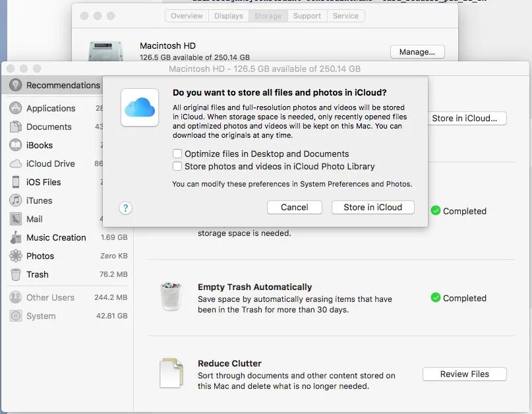Select Music Creation in the sidebar
The height and width of the screenshot is (414, 532).
tap(68, 237)
